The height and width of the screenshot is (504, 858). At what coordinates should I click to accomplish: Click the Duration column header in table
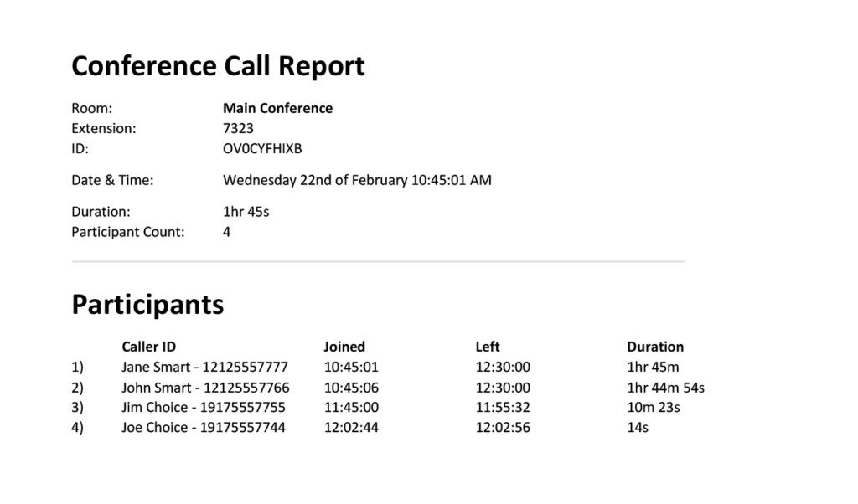tap(655, 347)
